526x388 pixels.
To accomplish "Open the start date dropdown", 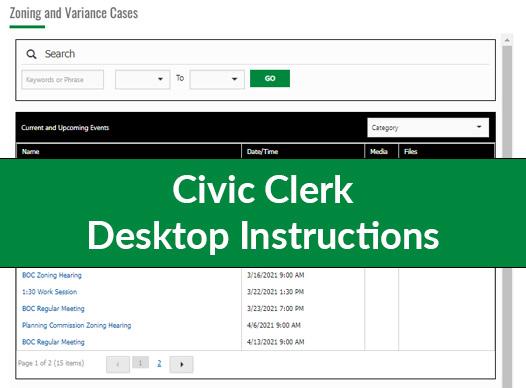I will coord(143,79).
